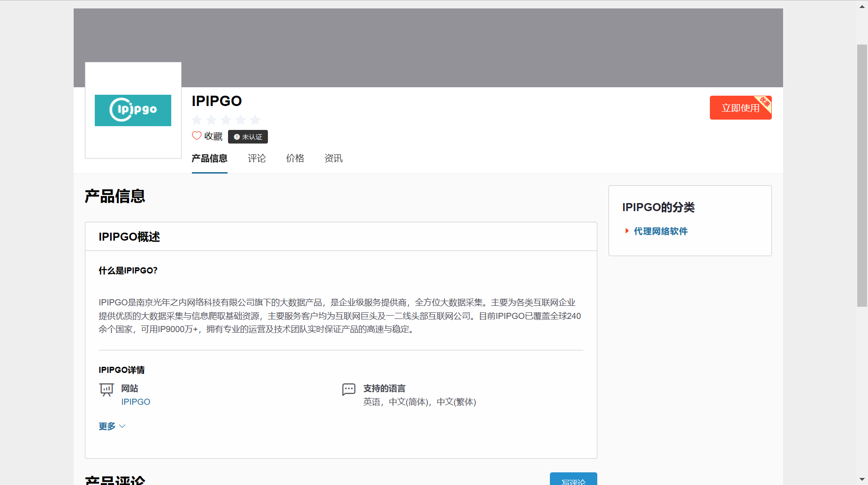This screenshot has height=485, width=868.
Task: Click the 支持的语言 label
Action: pyautogui.click(x=384, y=388)
